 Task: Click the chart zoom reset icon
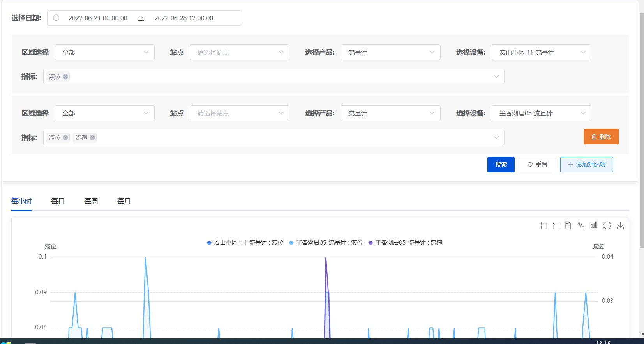[x=556, y=225]
